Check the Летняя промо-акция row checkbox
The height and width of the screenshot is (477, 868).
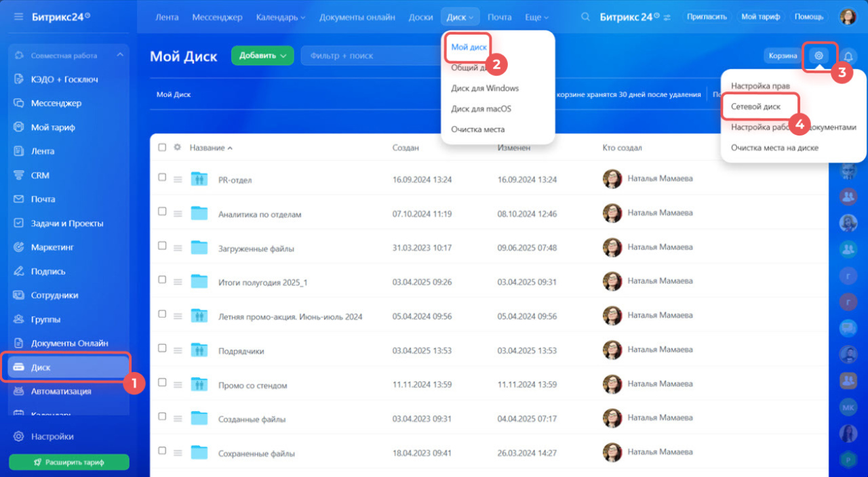tap(162, 314)
